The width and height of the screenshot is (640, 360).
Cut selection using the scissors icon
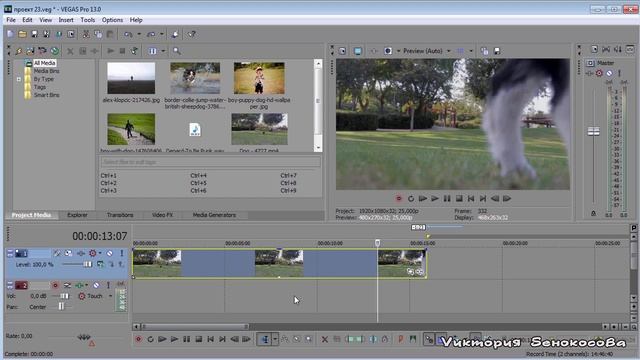pos(86,34)
